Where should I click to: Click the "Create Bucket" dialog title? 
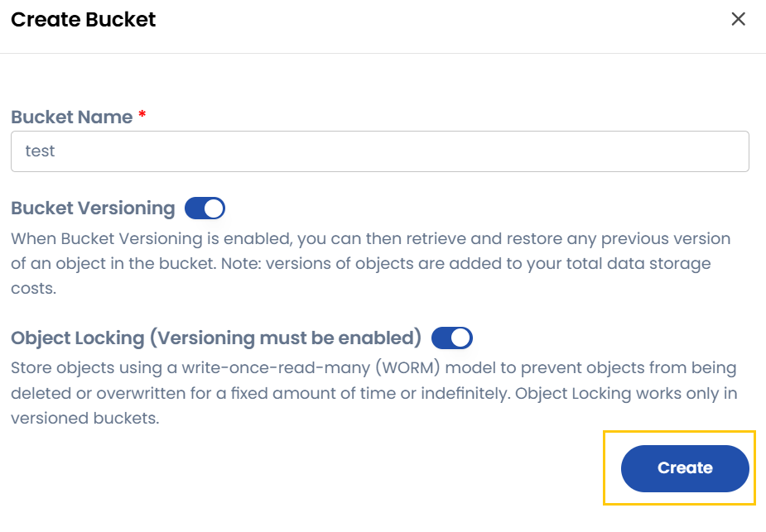click(x=83, y=19)
